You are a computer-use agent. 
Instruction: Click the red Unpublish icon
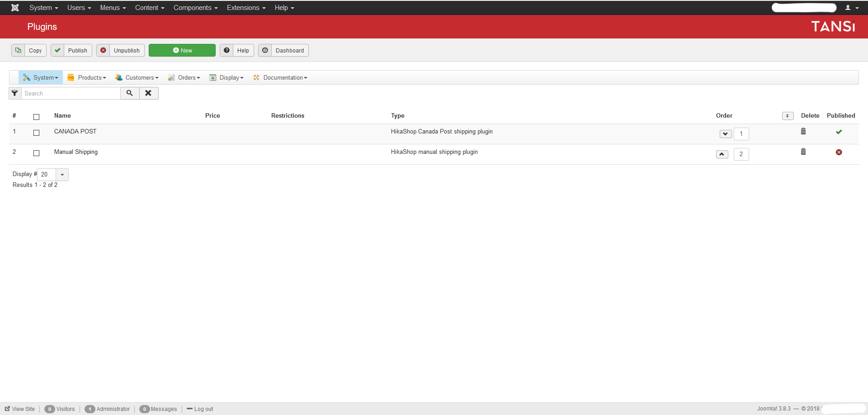(103, 50)
